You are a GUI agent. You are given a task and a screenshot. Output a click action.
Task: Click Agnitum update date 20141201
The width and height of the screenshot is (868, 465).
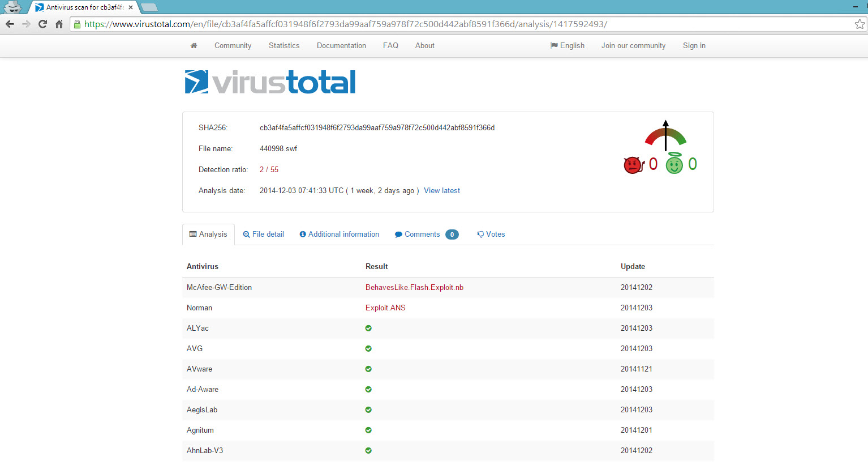pyautogui.click(x=637, y=430)
